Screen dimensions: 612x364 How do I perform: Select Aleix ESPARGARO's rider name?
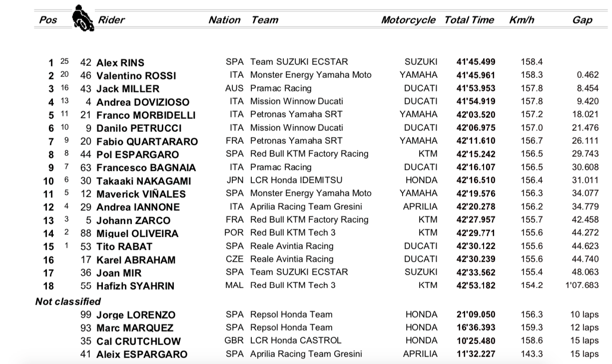coord(142,355)
